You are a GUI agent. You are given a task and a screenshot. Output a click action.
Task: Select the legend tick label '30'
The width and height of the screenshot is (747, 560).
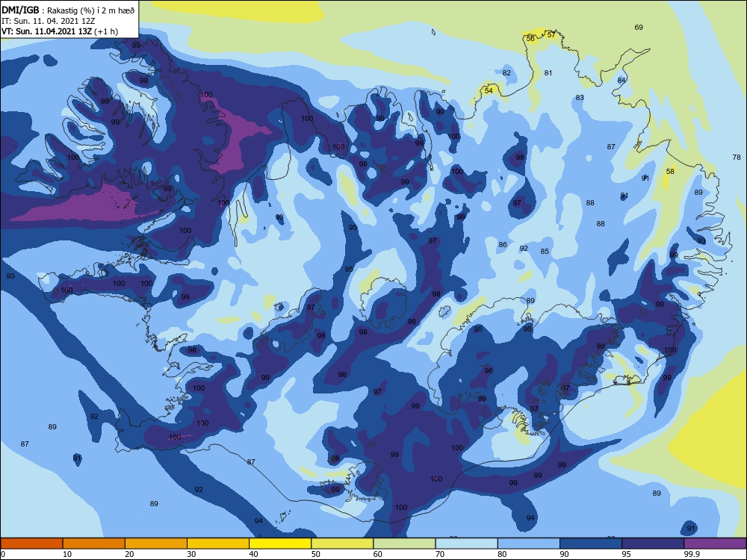pyautogui.click(x=191, y=554)
